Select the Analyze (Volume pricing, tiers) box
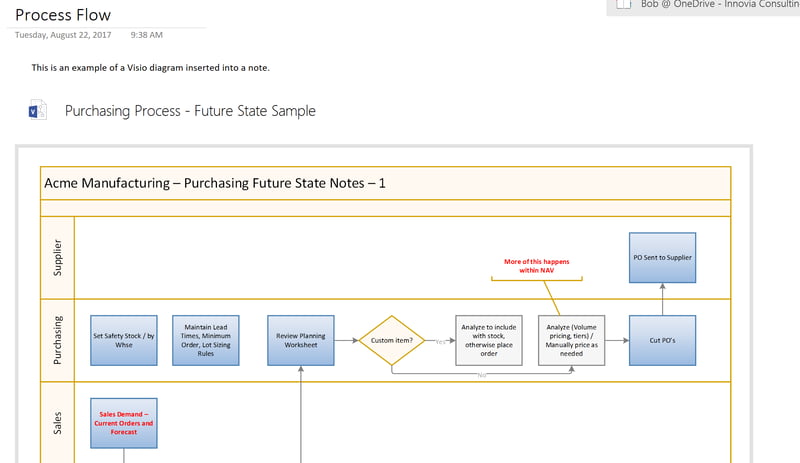The image size is (800, 463). [x=572, y=340]
